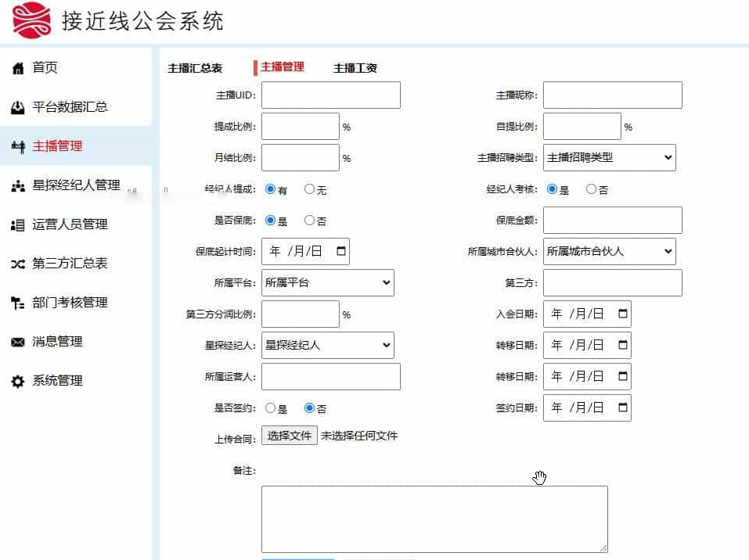
Task: Click the gear icon beside 系统管理
Action: point(18,382)
